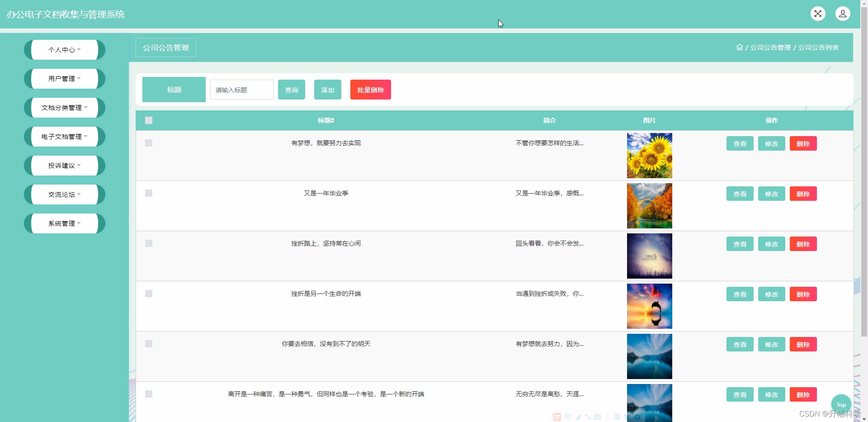Image resolution: width=868 pixels, height=422 pixels.
Task: Click the fullscreen toggle icon in the header
Action: pyautogui.click(x=818, y=14)
